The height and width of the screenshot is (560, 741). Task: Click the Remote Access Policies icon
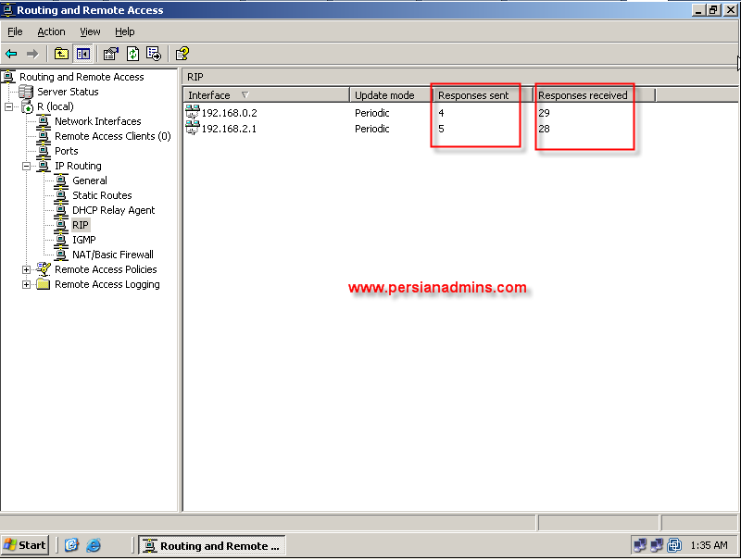[43, 269]
